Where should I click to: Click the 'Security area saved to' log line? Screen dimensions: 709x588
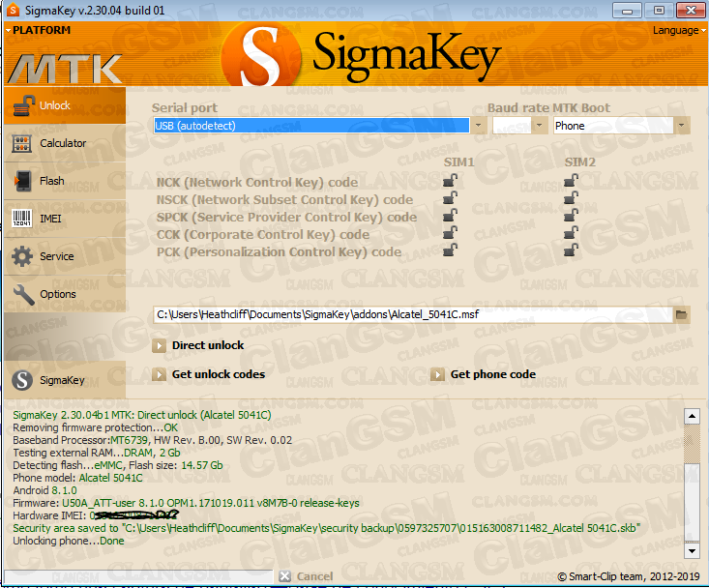(x=327, y=528)
